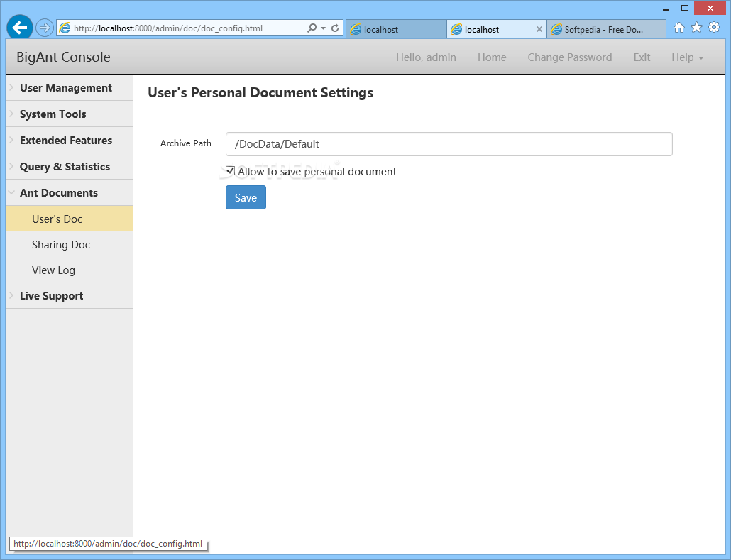This screenshot has width=731, height=560.
Task: Select the active second localhost tab
Action: (x=495, y=29)
